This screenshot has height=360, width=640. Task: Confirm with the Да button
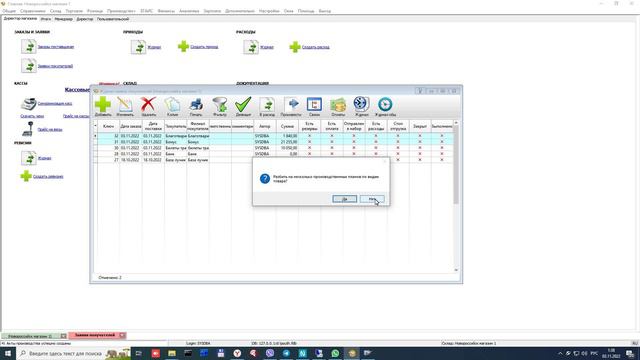tap(344, 199)
